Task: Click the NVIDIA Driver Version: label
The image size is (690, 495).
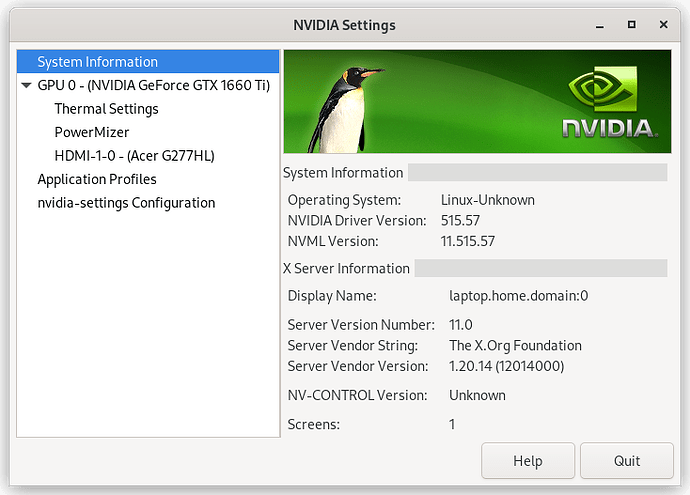Action: [x=357, y=220]
